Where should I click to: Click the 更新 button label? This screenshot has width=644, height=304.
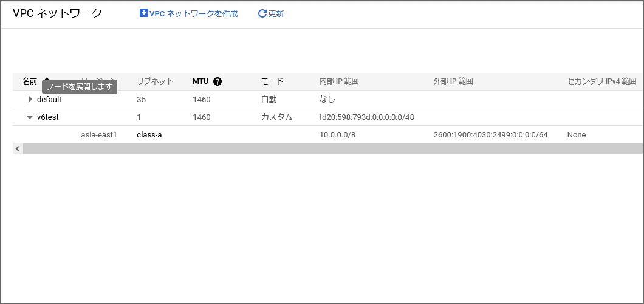(276, 13)
